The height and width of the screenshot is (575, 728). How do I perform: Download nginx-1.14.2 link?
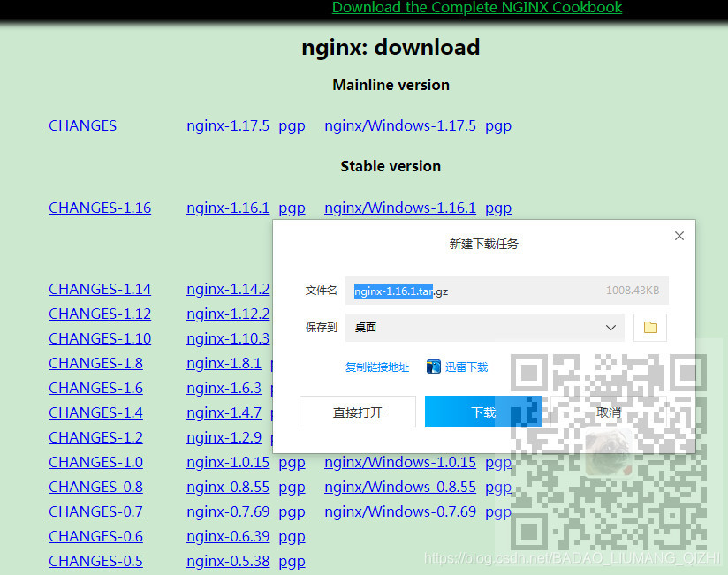pos(228,289)
